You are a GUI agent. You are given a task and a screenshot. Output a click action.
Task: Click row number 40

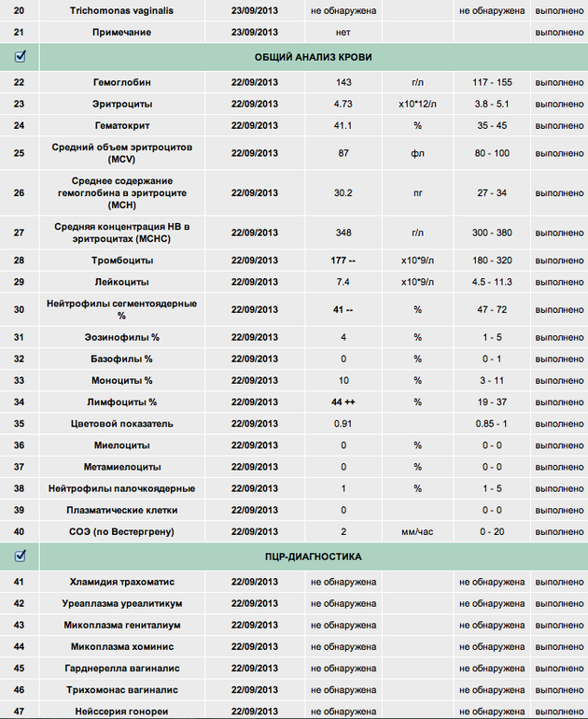click(x=19, y=532)
